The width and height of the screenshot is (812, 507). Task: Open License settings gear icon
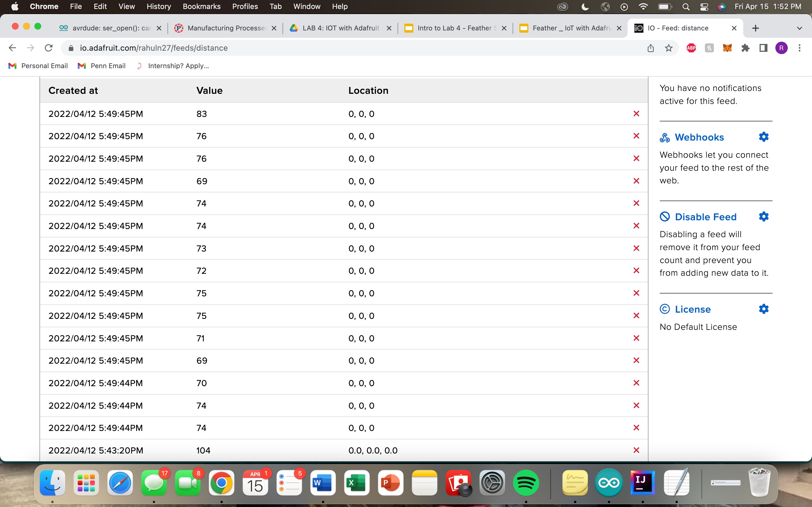click(763, 309)
